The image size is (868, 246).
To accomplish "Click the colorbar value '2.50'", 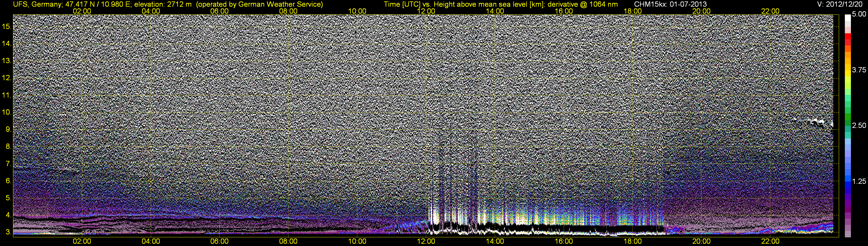I will pyautogui.click(x=859, y=125).
